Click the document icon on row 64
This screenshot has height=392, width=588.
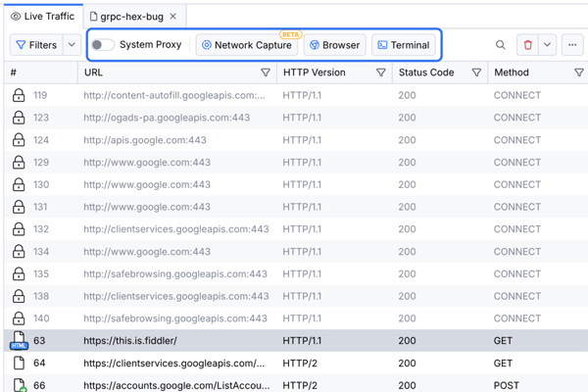click(19, 364)
